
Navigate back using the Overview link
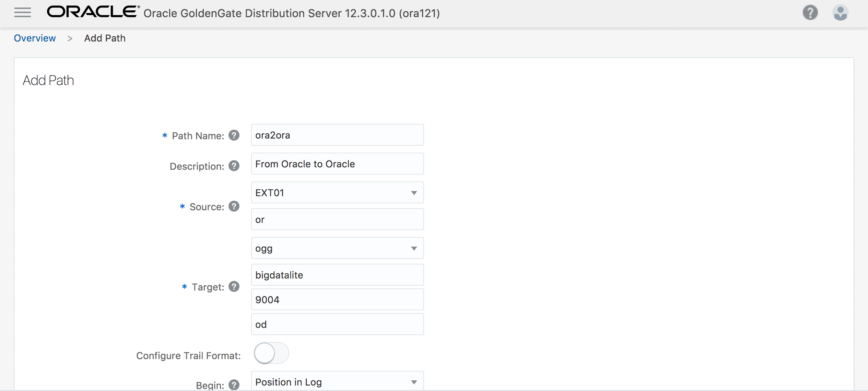35,38
